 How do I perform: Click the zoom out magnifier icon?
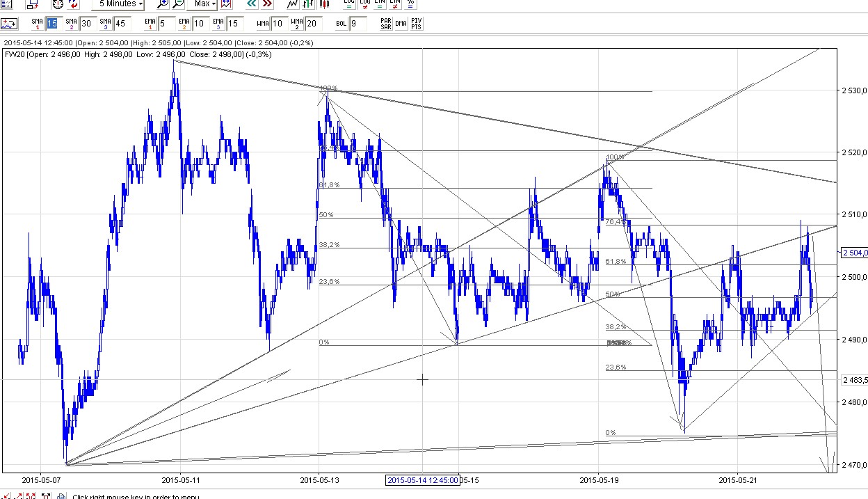(x=178, y=3)
